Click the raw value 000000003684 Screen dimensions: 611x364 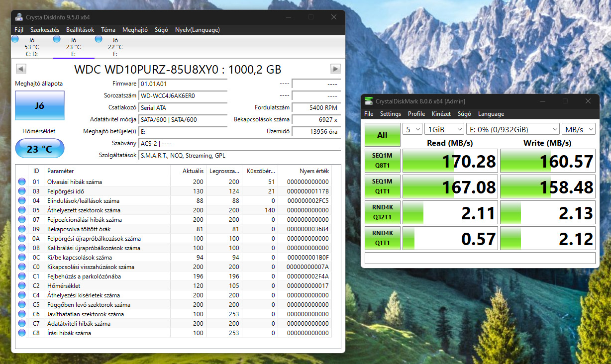[x=308, y=229]
